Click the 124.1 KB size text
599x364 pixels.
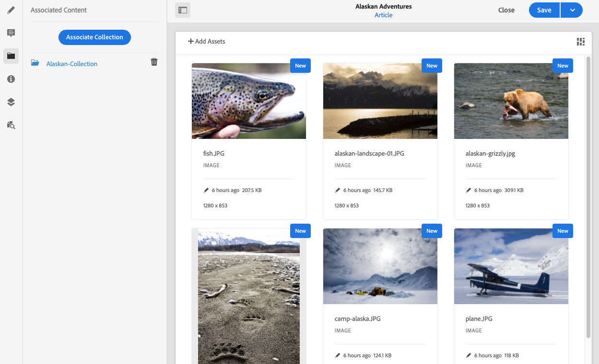click(x=382, y=355)
